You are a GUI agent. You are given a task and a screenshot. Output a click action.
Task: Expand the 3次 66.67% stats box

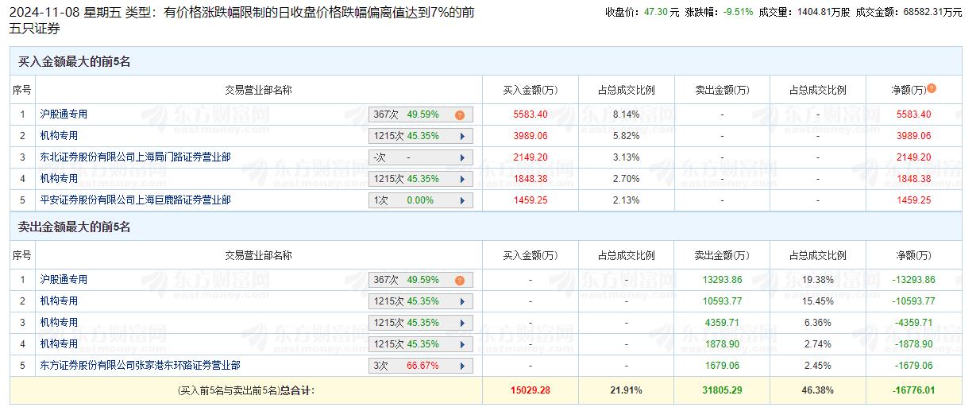(x=420, y=366)
